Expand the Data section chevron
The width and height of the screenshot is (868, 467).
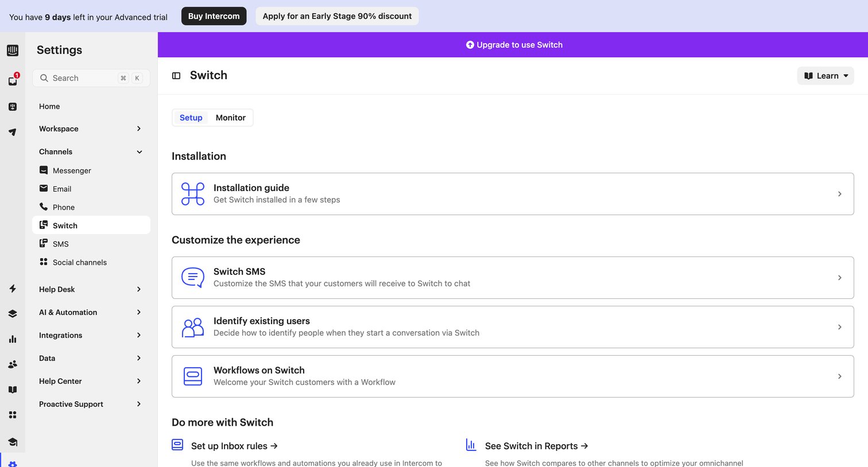click(x=139, y=358)
